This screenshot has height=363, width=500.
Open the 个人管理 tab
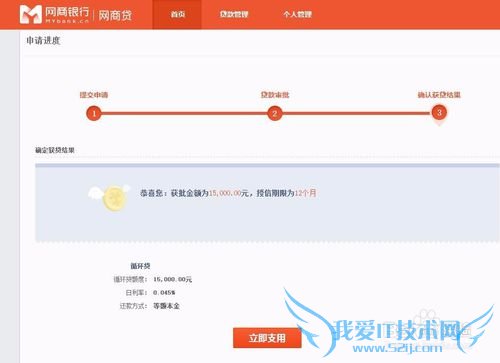point(297,14)
